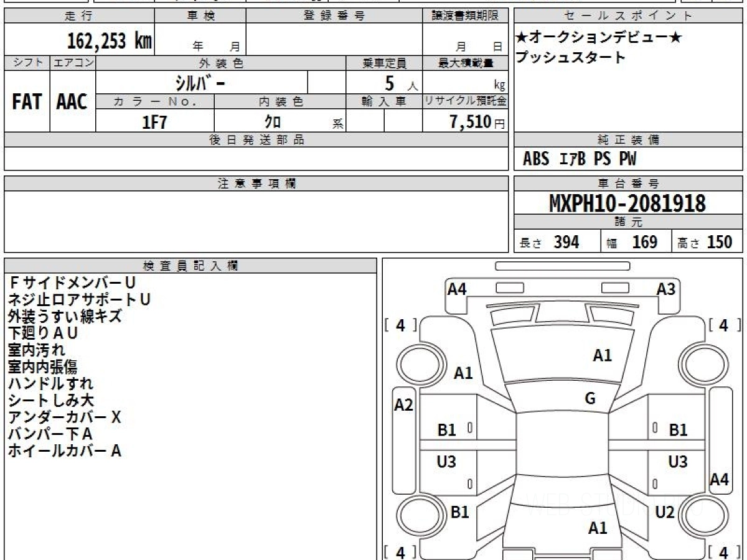Click equipment list ABS エアB PS PW
Image resolution: width=747 pixels, height=560 pixels.
coord(580,159)
